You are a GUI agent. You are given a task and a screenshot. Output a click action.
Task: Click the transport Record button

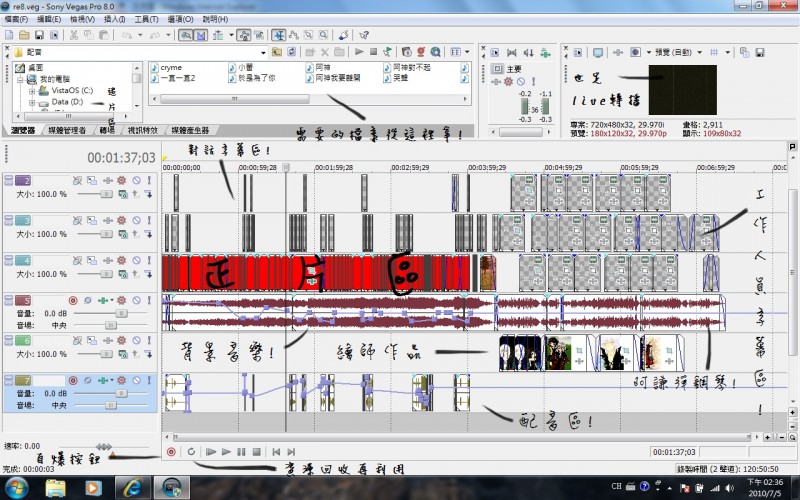click(x=171, y=452)
